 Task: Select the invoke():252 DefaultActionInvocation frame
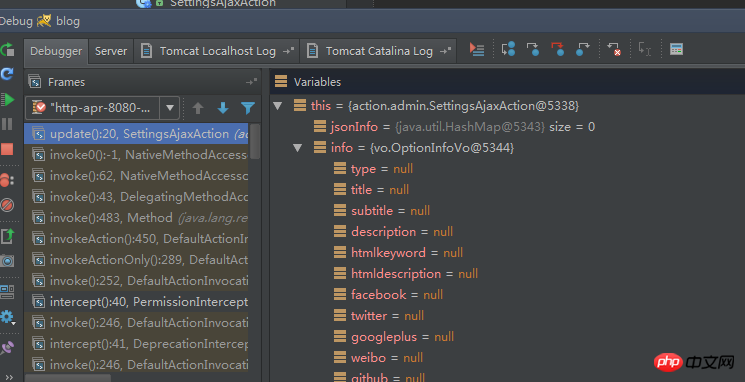[136, 281]
